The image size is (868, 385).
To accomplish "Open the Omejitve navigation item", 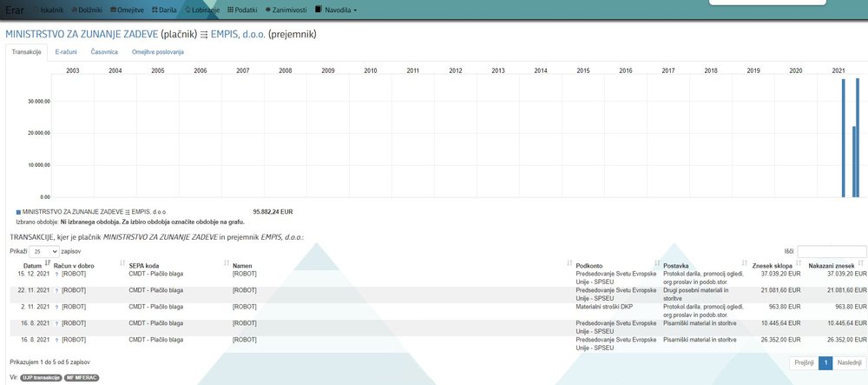I will click(127, 10).
